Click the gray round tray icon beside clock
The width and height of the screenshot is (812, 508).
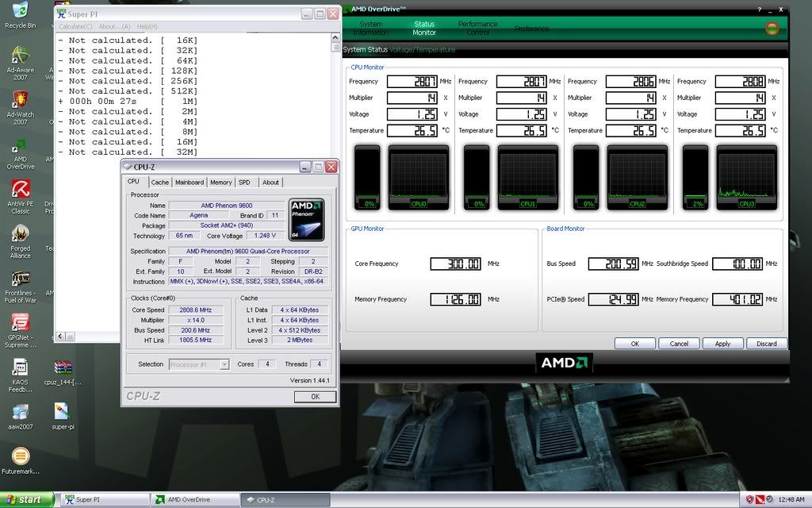pos(769,500)
